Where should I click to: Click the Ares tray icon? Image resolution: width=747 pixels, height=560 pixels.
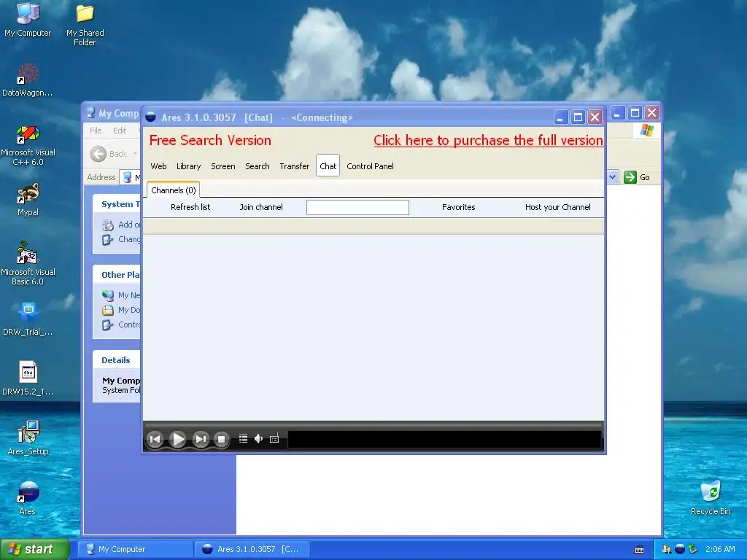click(x=680, y=549)
